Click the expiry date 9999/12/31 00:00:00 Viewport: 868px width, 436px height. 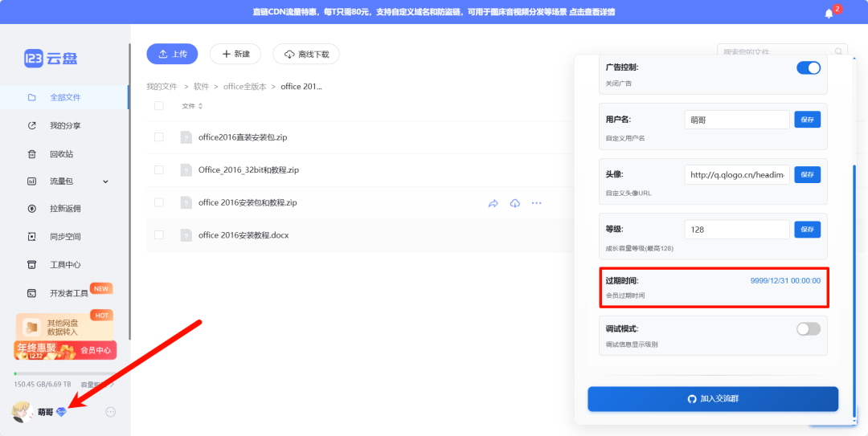(785, 280)
